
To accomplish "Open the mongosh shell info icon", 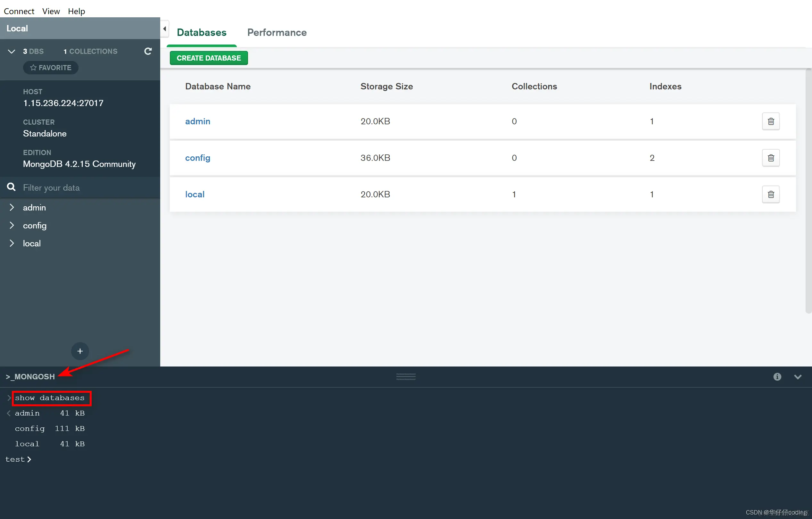I will [777, 377].
